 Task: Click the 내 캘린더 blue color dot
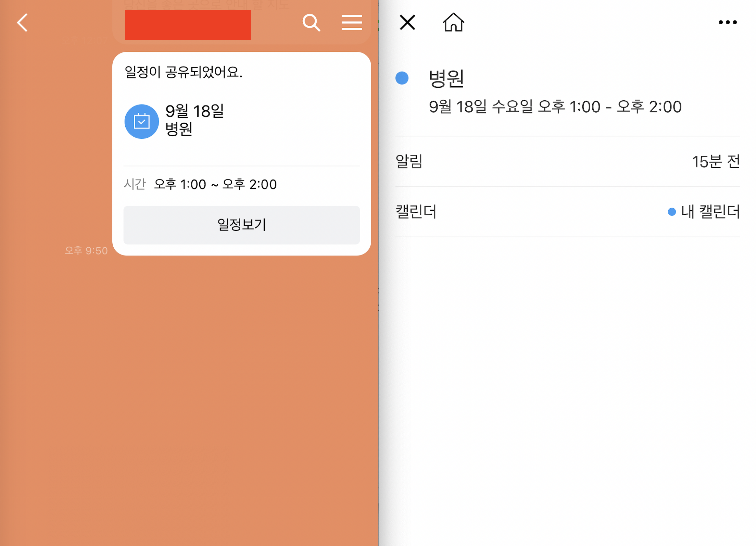pos(671,212)
